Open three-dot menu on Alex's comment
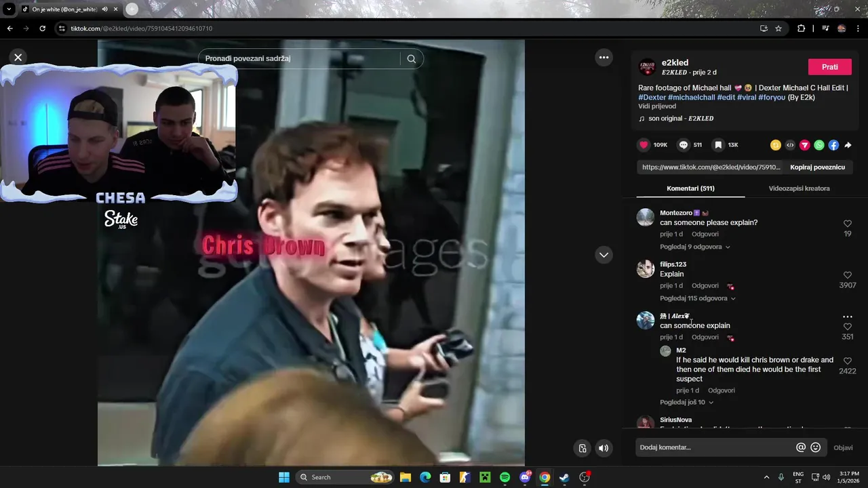 (x=848, y=317)
